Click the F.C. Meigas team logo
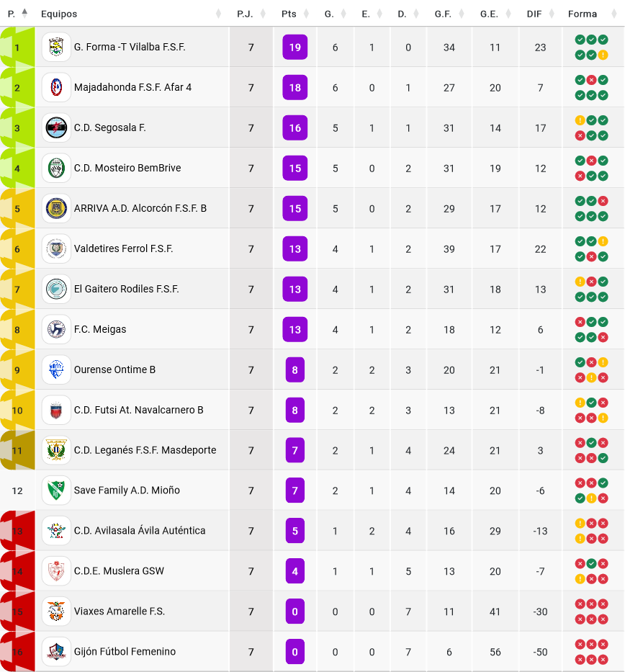Screen dimensions: 625x672 56,330
